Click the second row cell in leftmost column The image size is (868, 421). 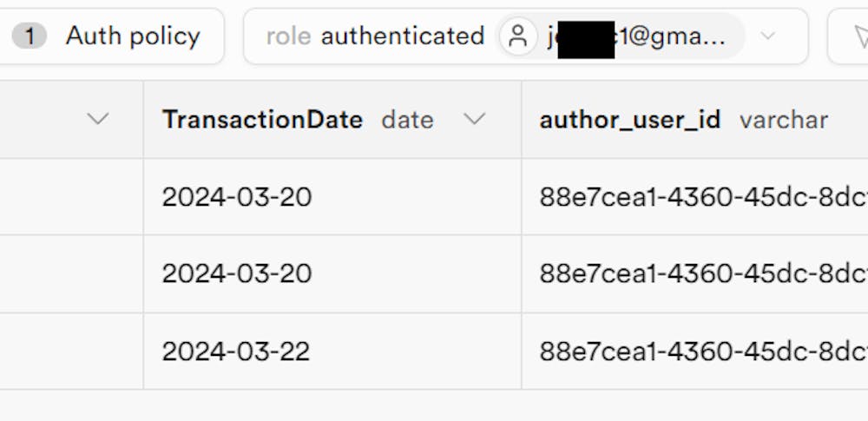(x=71, y=273)
